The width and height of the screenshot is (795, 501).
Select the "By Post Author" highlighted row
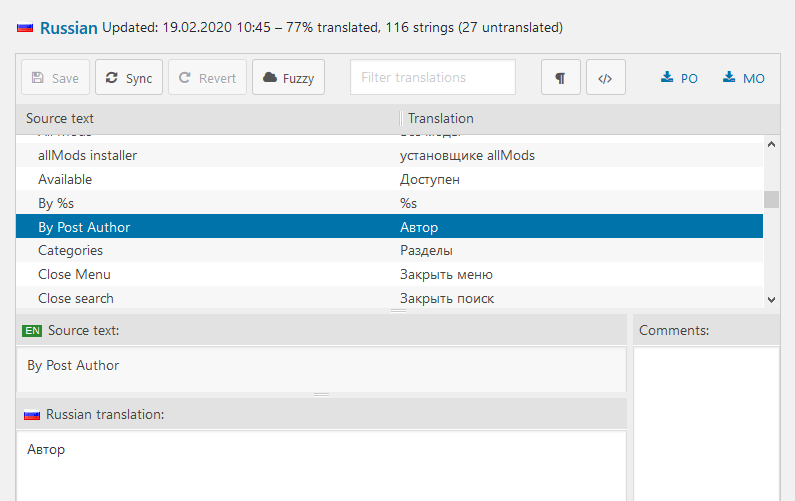tap(389, 226)
